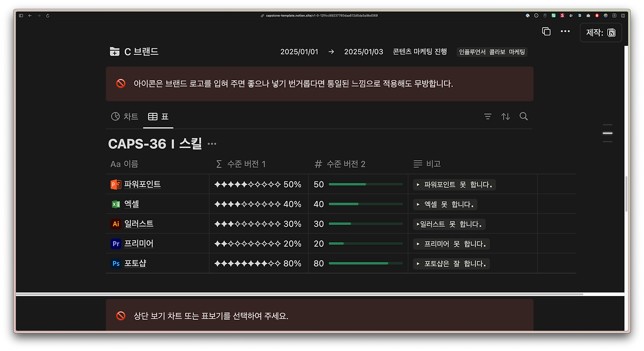Click the Photoshop icon beside 포토샵
The height and width of the screenshot is (351, 644).
tap(115, 263)
